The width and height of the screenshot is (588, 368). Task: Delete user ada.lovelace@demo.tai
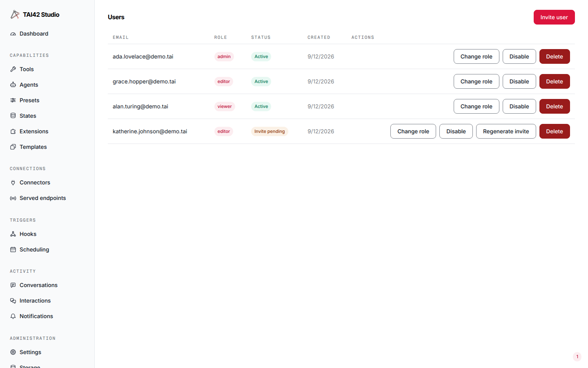(555, 56)
